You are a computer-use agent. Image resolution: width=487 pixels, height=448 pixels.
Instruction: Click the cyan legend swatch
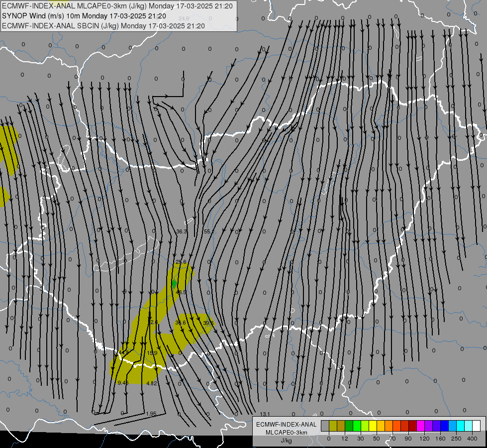[461, 426]
